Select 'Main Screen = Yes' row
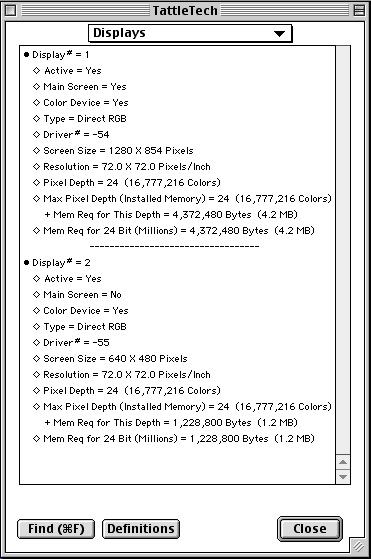The image size is (371, 559). pyautogui.click(x=79, y=87)
